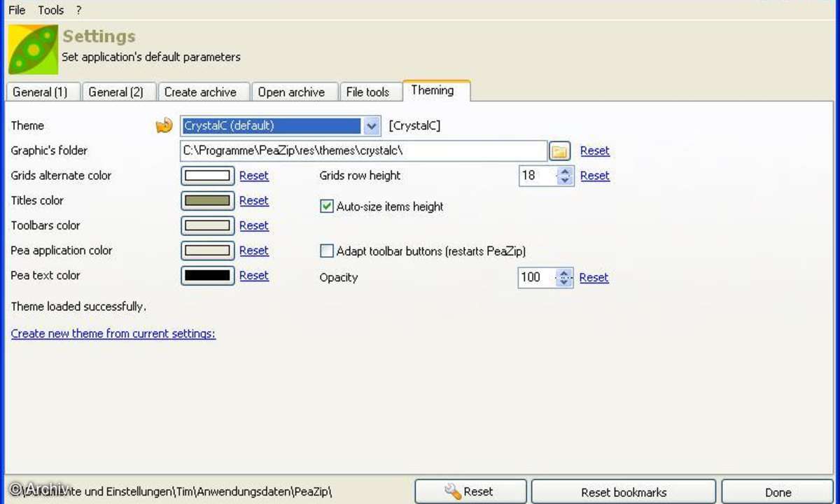Screen dimensions: 840x504
Task: Click the Graphic's folder path field
Action: 363,150
